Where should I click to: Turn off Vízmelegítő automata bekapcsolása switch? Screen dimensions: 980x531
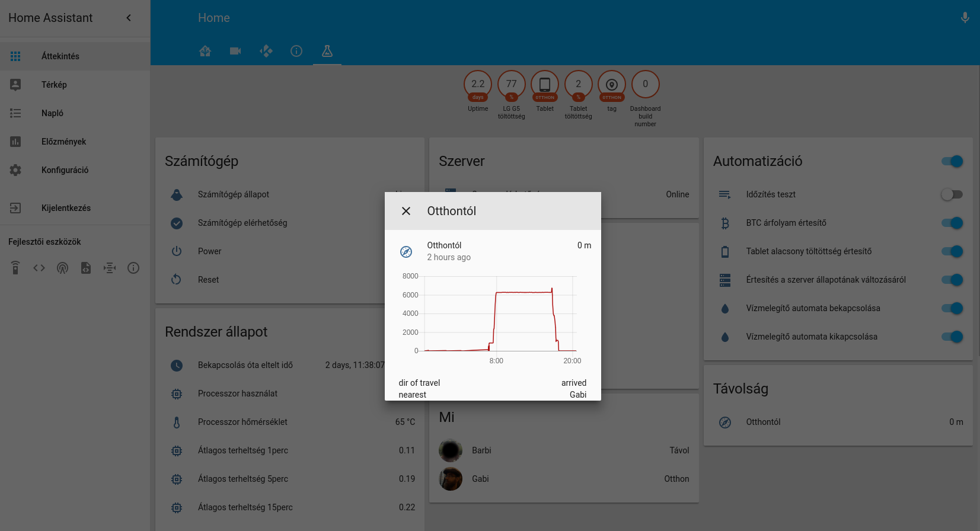[x=952, y=308]
